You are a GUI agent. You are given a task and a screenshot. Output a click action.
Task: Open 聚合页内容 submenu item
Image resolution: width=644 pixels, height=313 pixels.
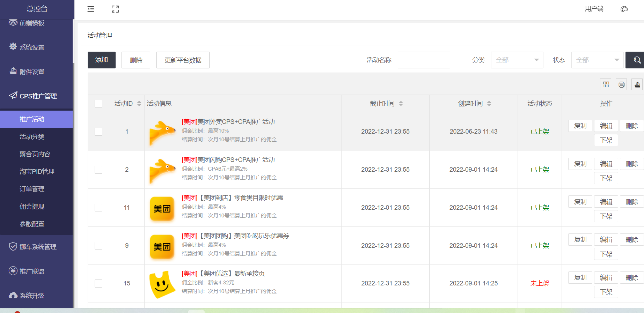pos(36,154)
